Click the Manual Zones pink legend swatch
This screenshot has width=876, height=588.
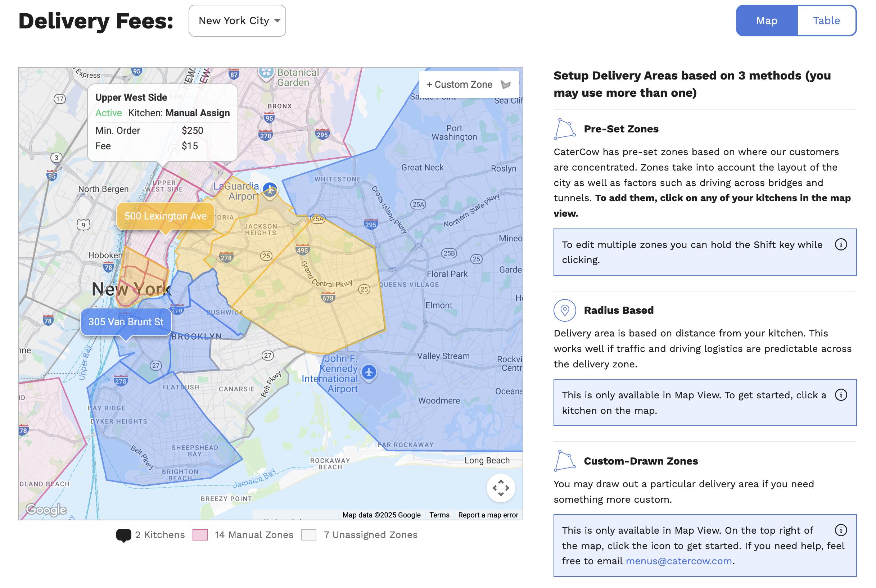point(200,535)
